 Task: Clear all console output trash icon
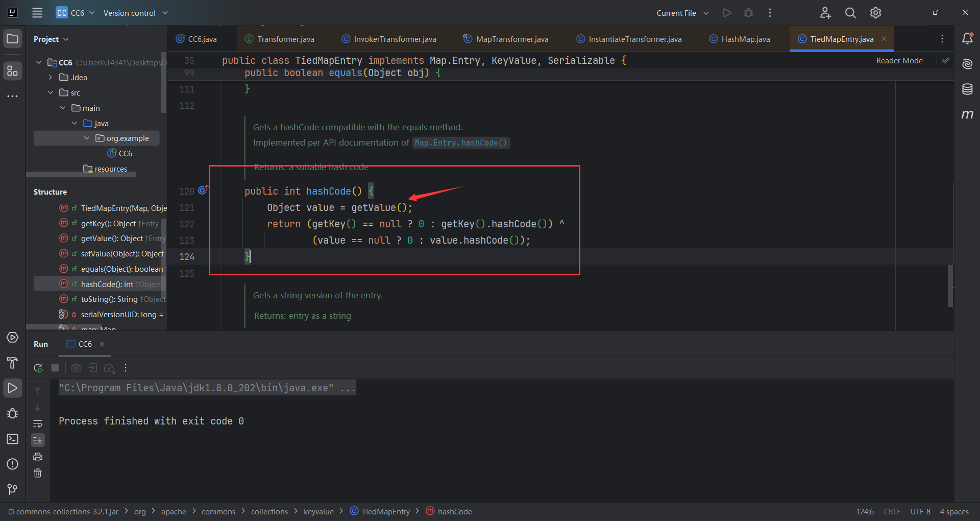pos(38,473)
